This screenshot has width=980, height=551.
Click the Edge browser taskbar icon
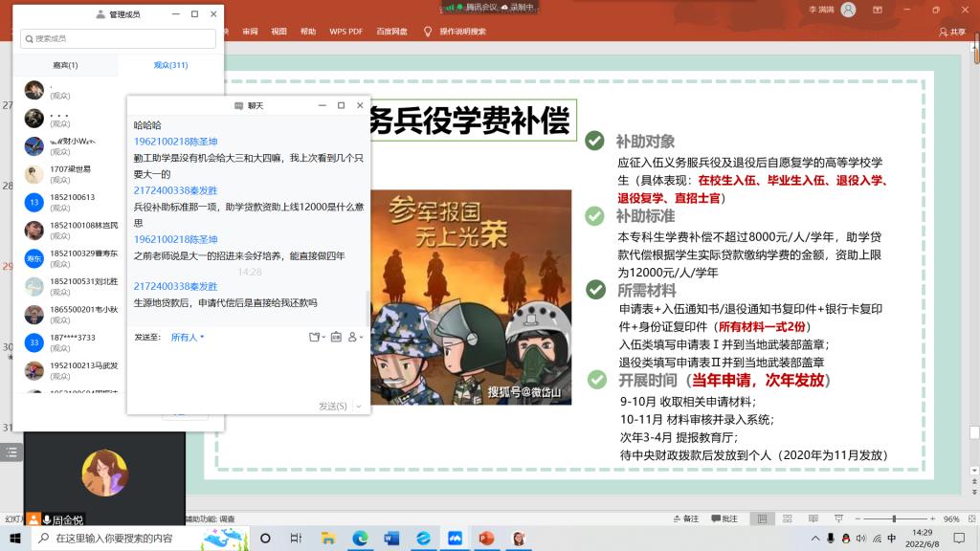(x=360, y=539)
